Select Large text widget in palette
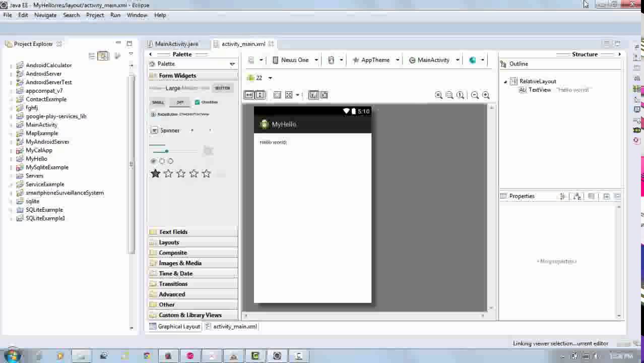 tap(173, 88)
